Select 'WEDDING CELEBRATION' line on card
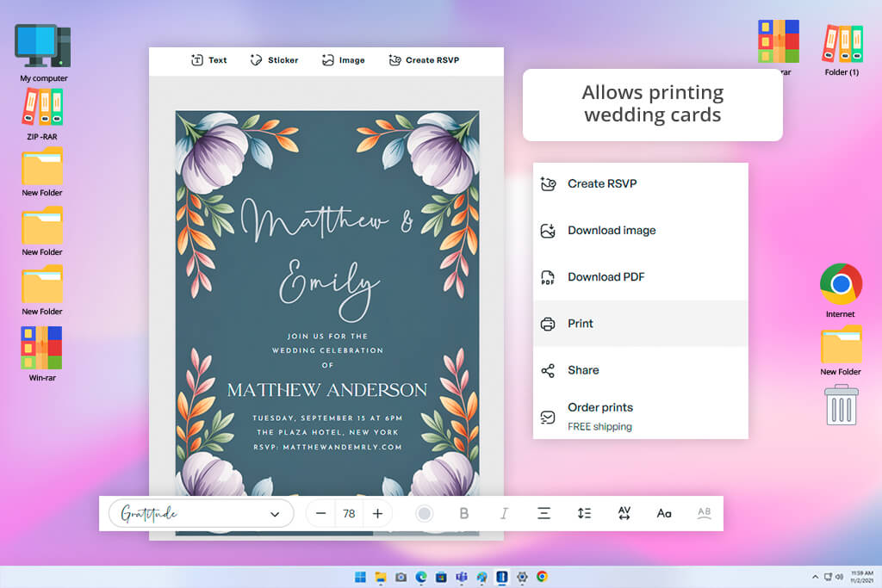882x588 pixels. point(327,350)
